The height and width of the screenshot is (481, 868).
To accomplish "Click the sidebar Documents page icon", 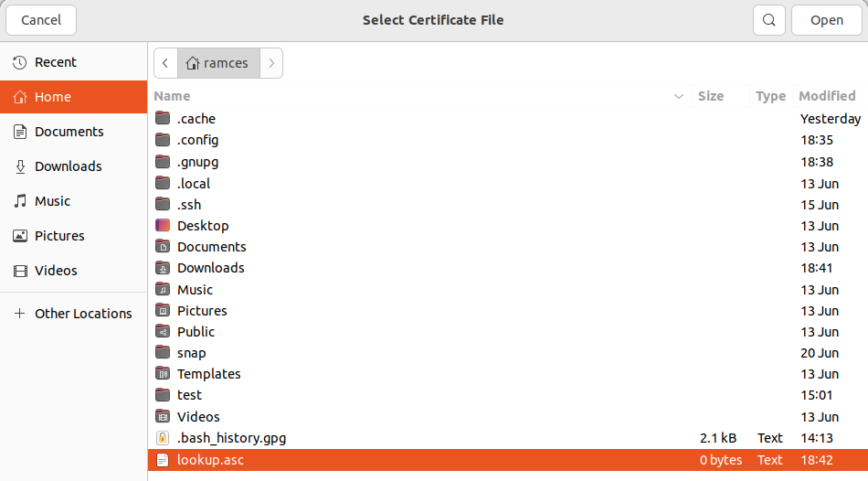I will pos(20,132).
